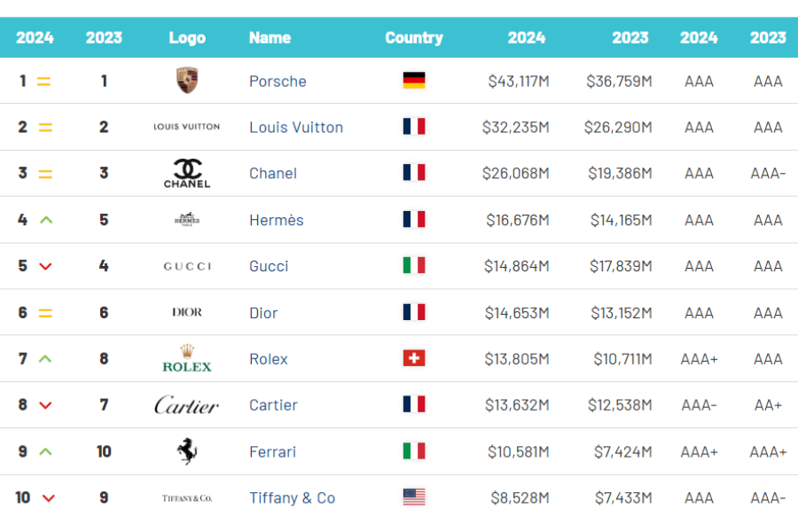This screenshot has height=532, width=798.
Task: Click the red down arrow beside Gucci rank
Action: pos(46,266)
